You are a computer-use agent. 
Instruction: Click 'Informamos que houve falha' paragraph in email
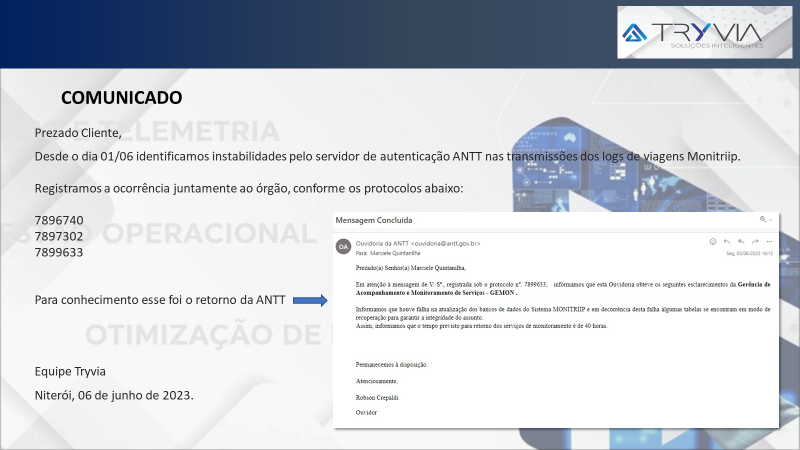tap(563, 313)
